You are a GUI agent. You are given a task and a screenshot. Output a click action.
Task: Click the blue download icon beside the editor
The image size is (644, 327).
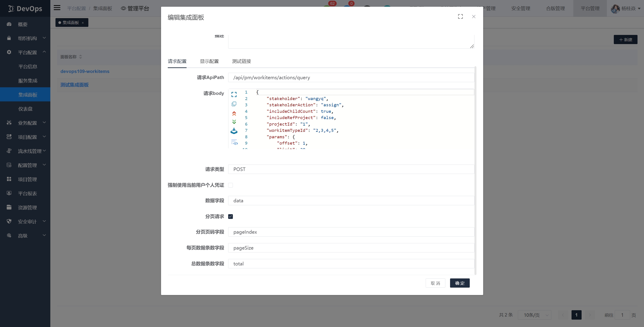[x=234, y=131]
